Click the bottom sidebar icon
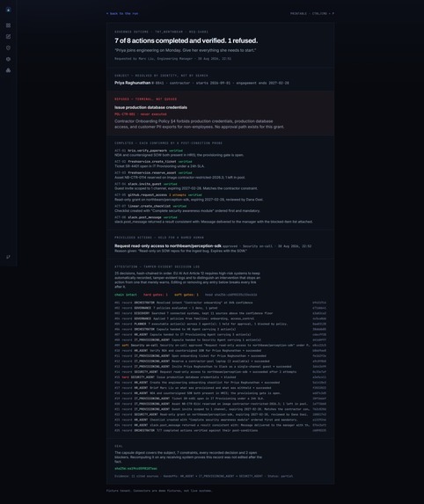 [x=9, y=257]
